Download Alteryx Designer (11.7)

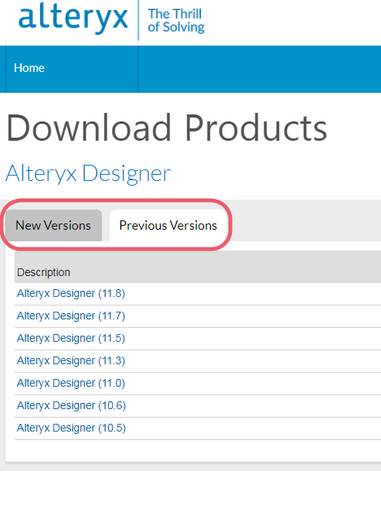[x=71, y=316]
